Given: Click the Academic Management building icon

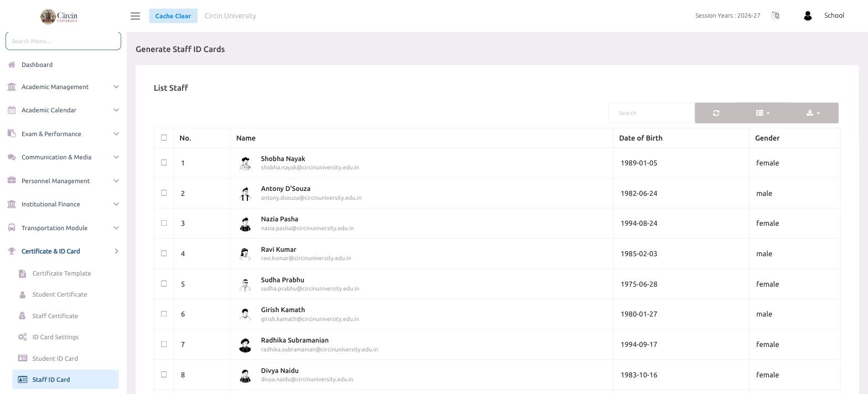Looking at the screenshot, I should pyautogui.click(x=12, y=87).
